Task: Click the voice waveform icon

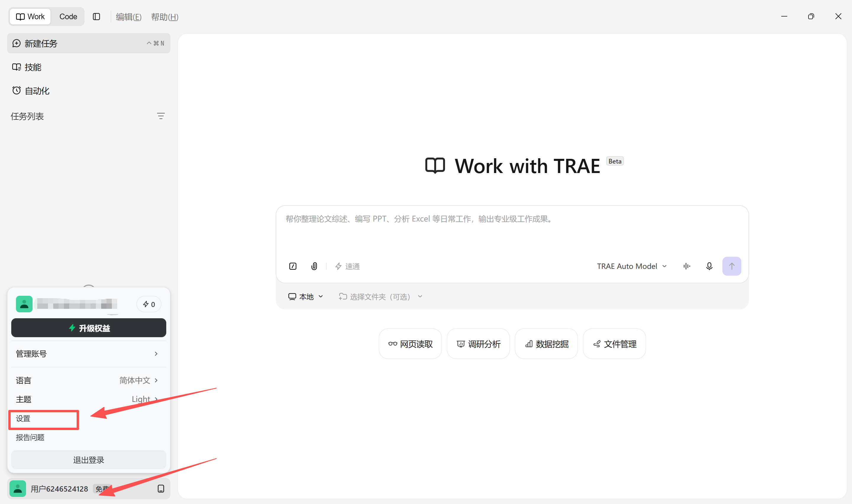Action: coord(687,266)
